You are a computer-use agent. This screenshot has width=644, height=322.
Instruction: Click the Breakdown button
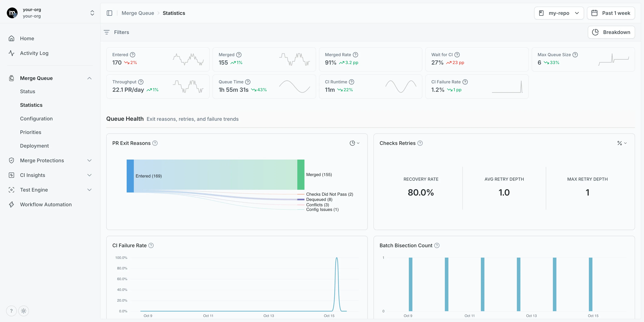611,32
